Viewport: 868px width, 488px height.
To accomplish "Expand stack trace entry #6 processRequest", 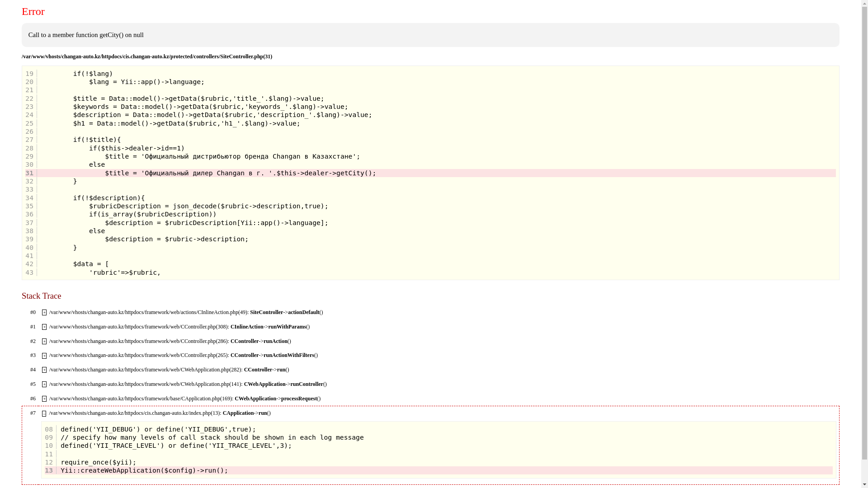I will point(44,399).
